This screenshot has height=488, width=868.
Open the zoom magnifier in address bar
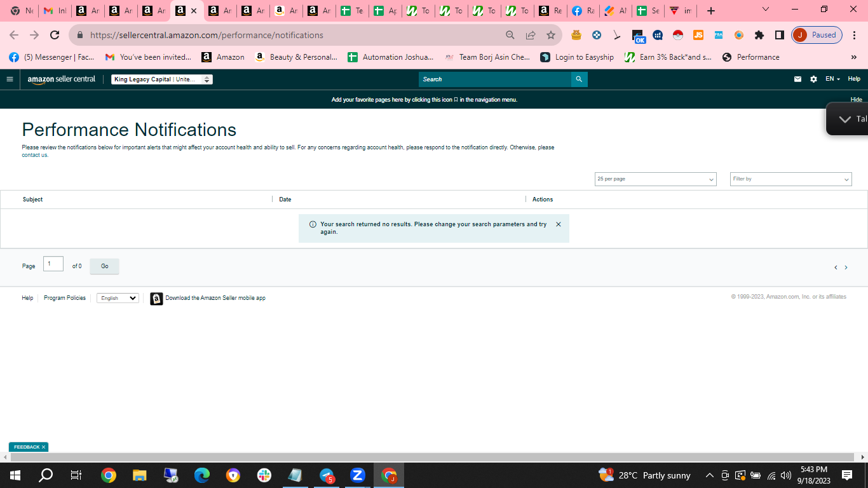click(510, 35)
